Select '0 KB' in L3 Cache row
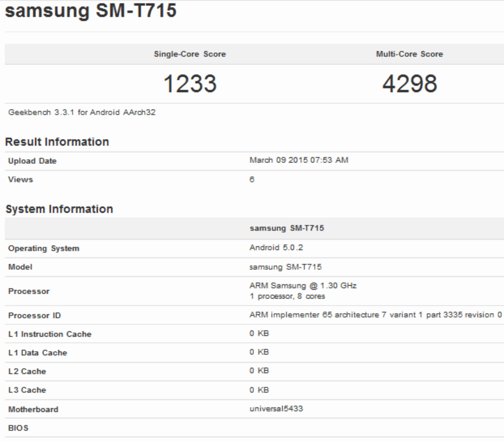This screenshot has width=504, height=441. click(259, 390)
